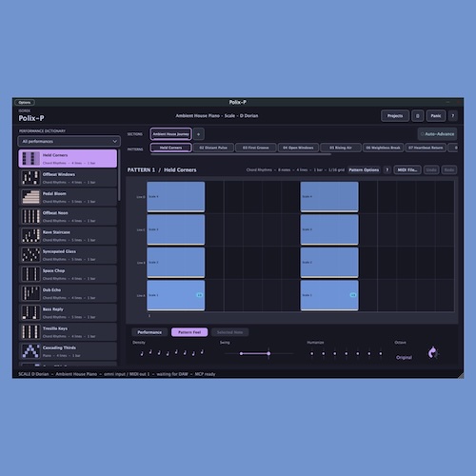Click the first Density note icon
The width and height of the screenshot is (476, 476).
142,353
